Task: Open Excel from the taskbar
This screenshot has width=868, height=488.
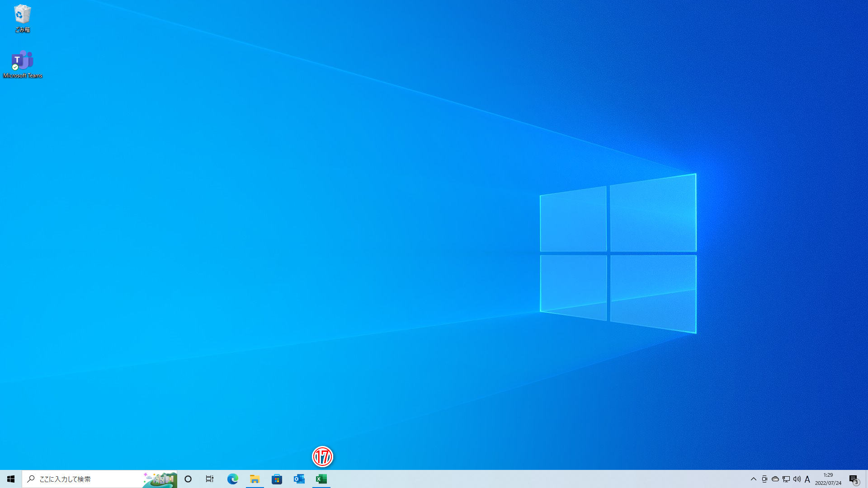Action: click(321, 479)
